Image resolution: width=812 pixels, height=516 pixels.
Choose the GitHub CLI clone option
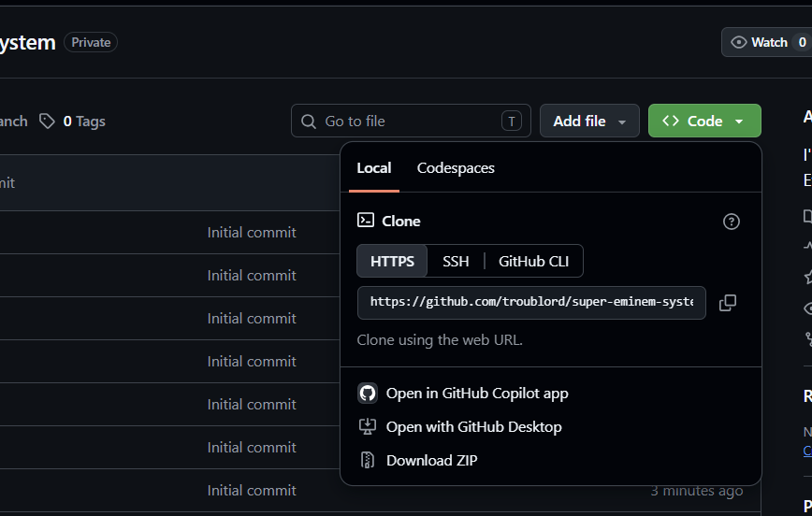point(533,261)
